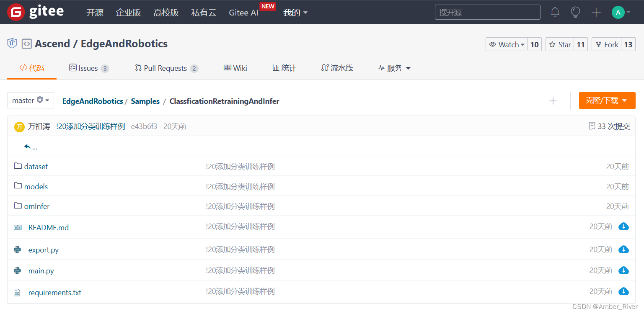This screenshot has height=314, width=644.
Task: Open the user avatar menu
Action: (621, 12)
